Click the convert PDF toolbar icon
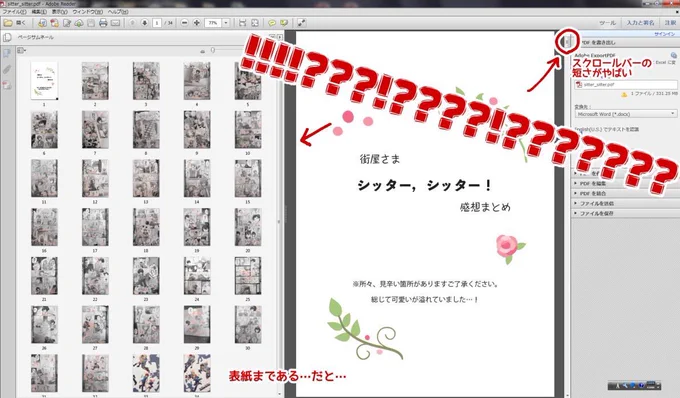The image size is (680, 398). click(55, 23)
